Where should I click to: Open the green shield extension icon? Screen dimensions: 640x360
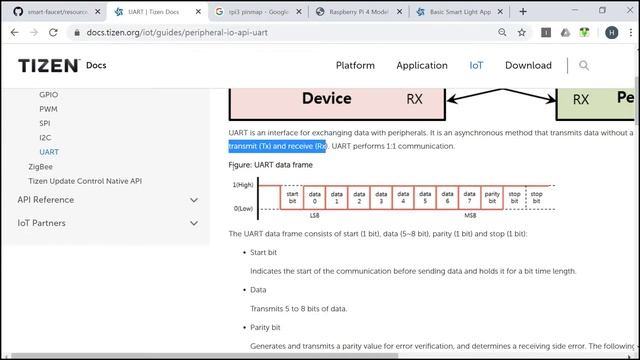coord(584,32)
